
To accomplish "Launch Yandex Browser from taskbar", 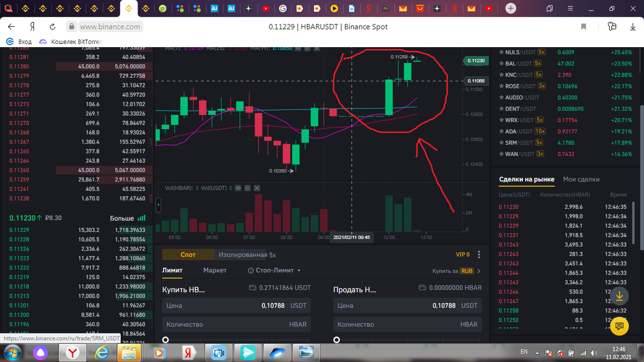I will (x=74, y=353).
